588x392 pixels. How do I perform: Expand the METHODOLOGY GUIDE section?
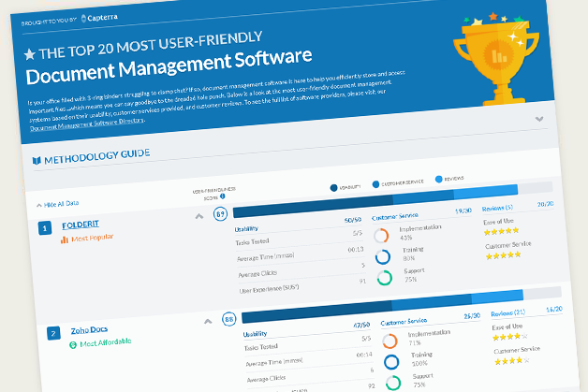coord(96,156)
